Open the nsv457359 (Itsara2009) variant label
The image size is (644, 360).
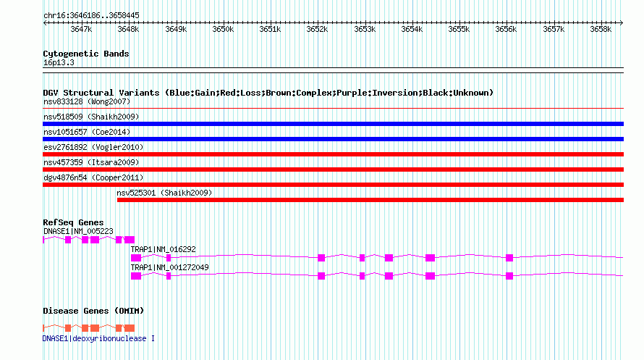click(91, 162)
